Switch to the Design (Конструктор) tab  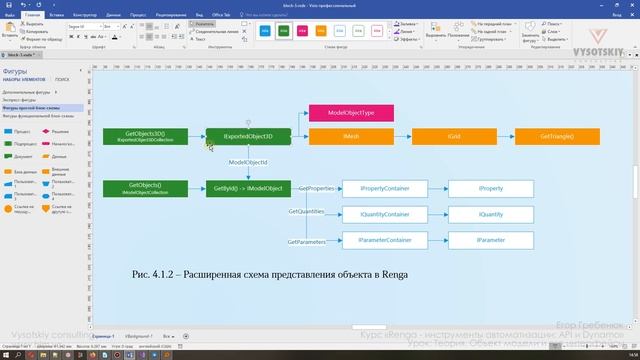(x=85, y=15)
